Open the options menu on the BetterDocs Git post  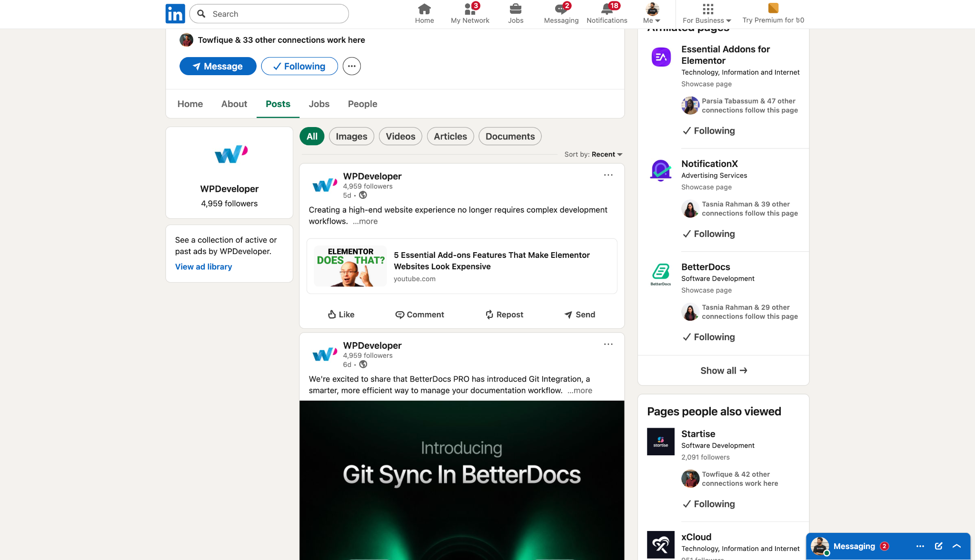point(608,344)
